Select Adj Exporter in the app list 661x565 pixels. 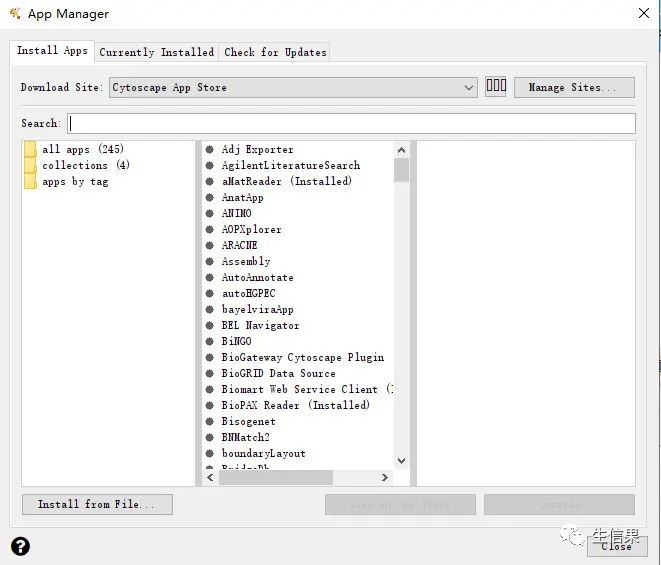pyautogui.click(x=258, y=150)
